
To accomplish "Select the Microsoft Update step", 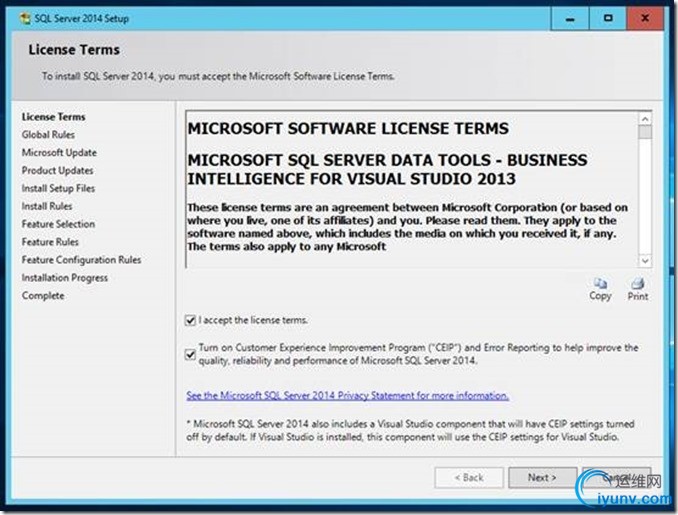I will point(59,153).
